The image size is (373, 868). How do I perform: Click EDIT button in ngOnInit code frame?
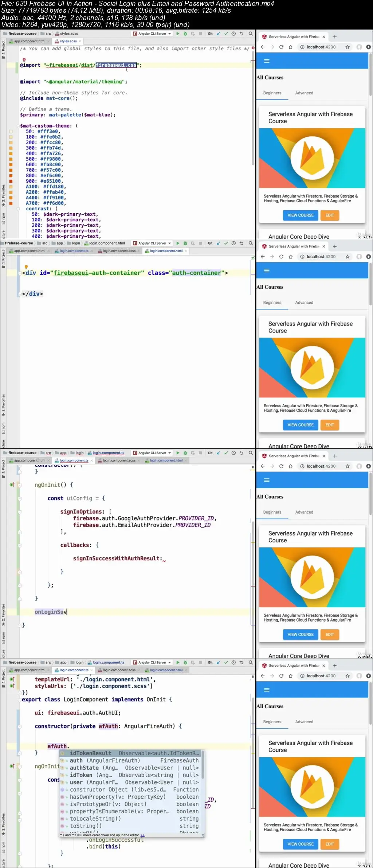tap(330, 635)
